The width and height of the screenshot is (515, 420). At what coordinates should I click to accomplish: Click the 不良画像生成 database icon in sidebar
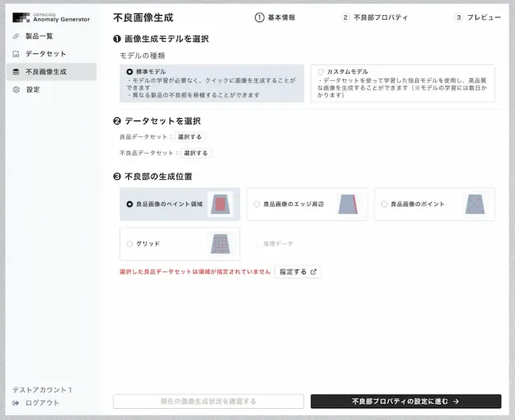point(17,72)
